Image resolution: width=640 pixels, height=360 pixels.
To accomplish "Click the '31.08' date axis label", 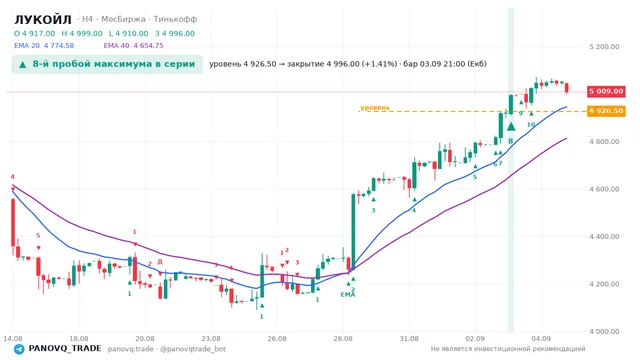I will pos(409,339).
